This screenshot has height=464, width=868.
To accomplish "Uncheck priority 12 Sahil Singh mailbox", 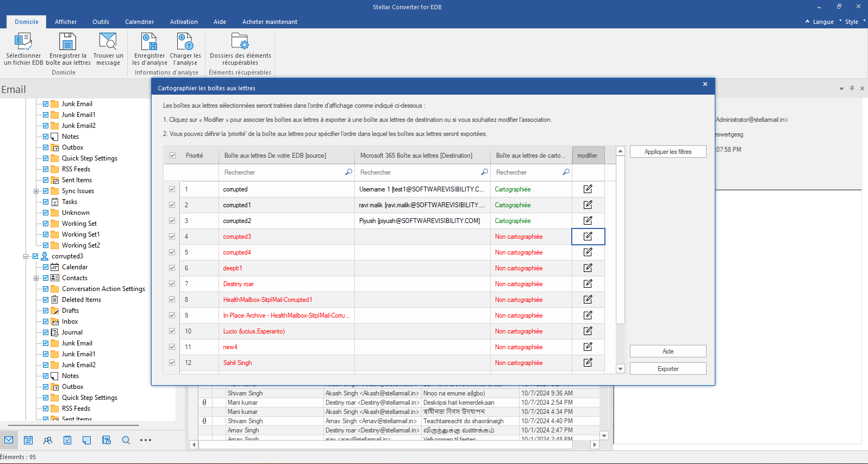I will (x=172, y=363).
